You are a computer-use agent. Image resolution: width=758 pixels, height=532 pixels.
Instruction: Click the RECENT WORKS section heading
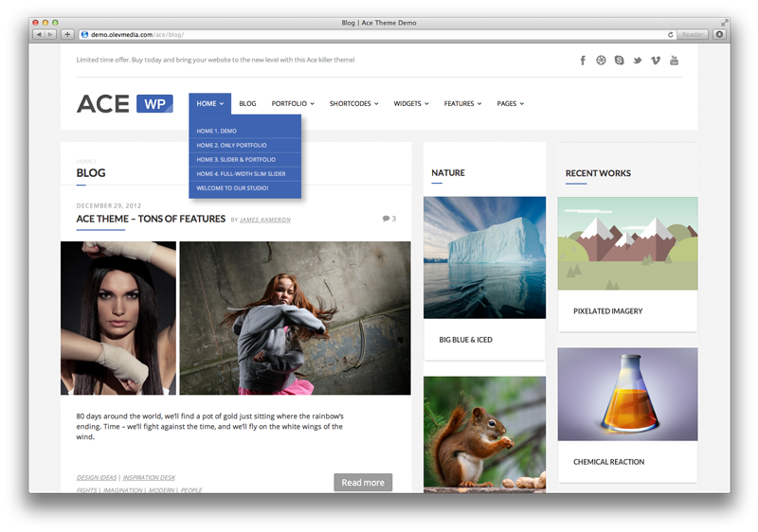(x=598, y=173)
